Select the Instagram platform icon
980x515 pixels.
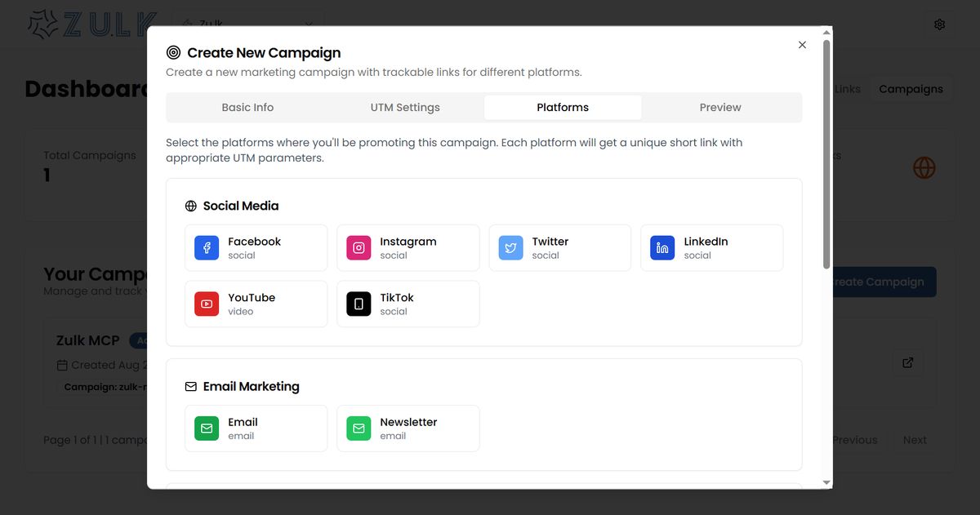[x=359, y=248]
